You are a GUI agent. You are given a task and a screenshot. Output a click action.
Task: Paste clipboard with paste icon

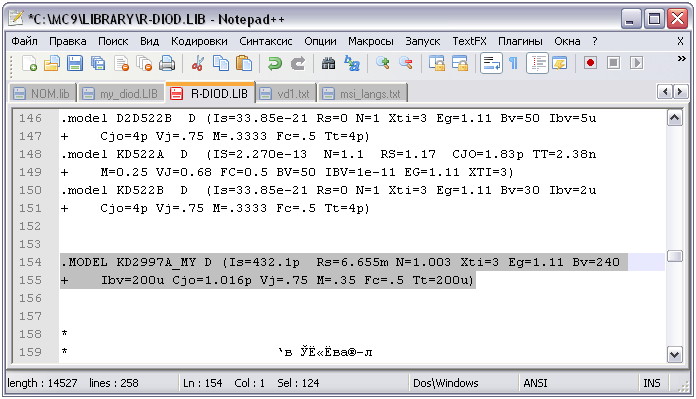point(244,63)
